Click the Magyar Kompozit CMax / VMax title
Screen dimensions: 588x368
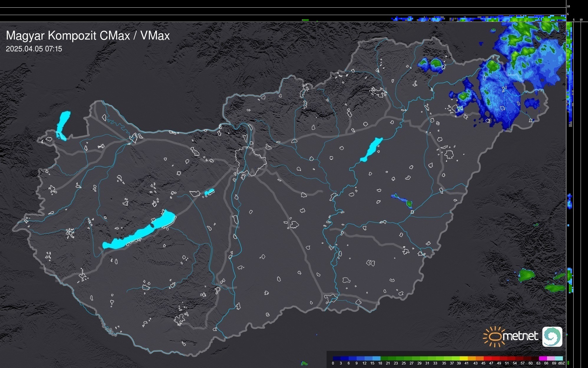[88, 36]
